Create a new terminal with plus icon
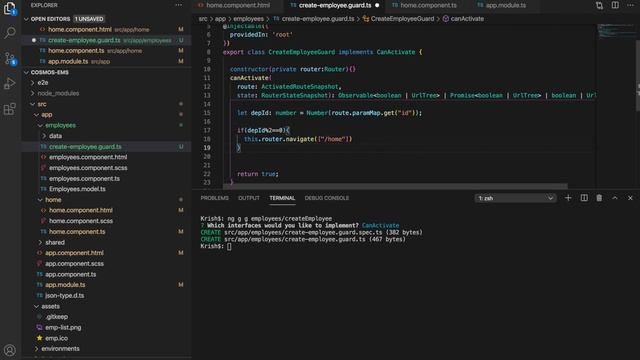 568,198
